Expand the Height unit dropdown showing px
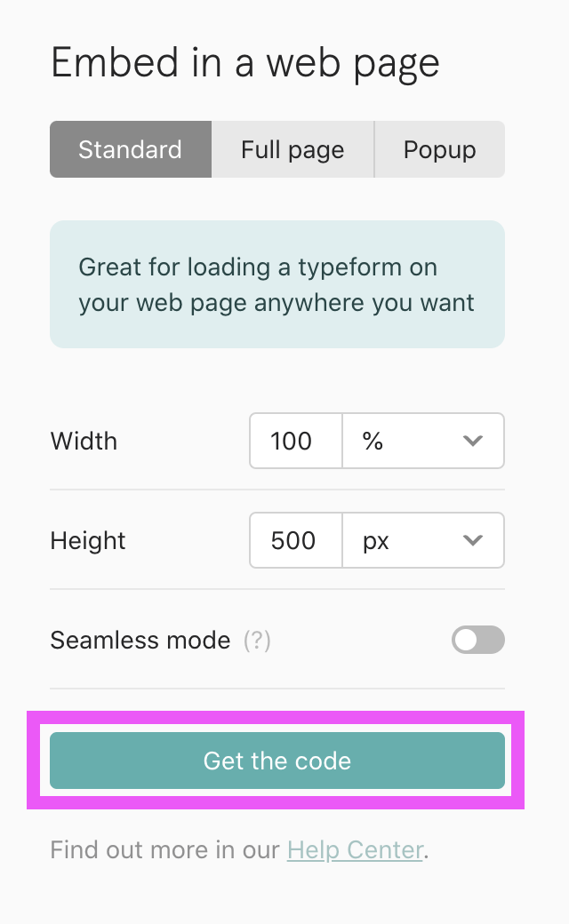This screenshot has width=569, height=924. click(422, 540)
